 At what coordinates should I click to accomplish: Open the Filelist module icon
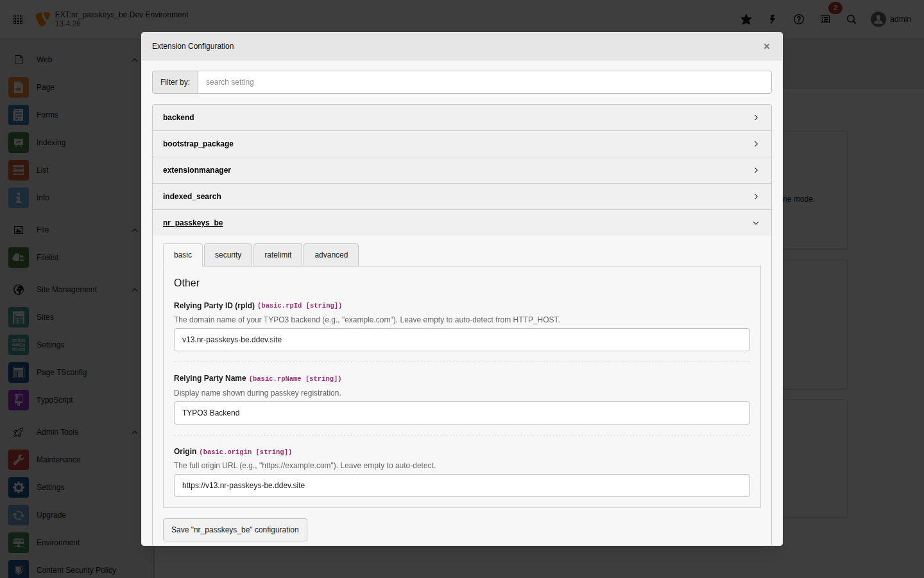[x=19, y=258]
